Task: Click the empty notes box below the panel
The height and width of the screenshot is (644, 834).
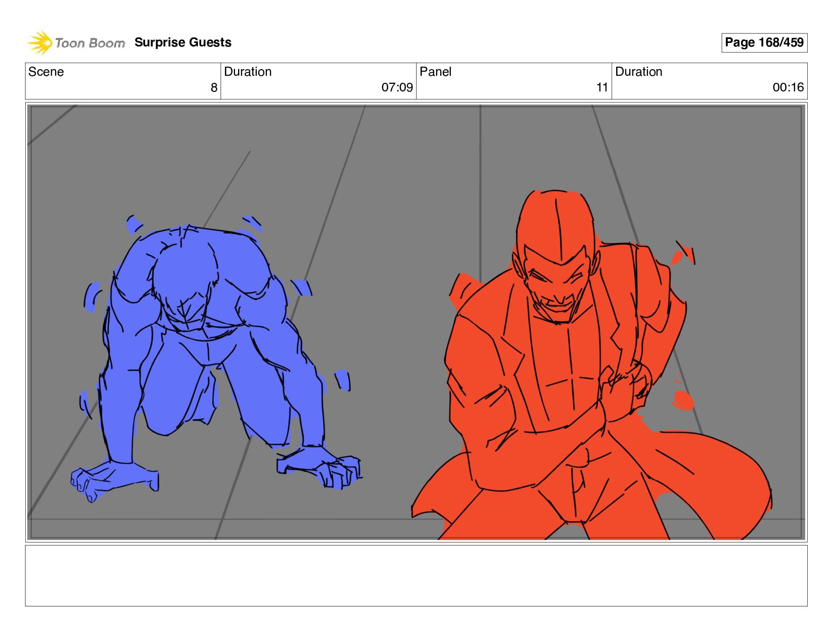Action: 416,575
